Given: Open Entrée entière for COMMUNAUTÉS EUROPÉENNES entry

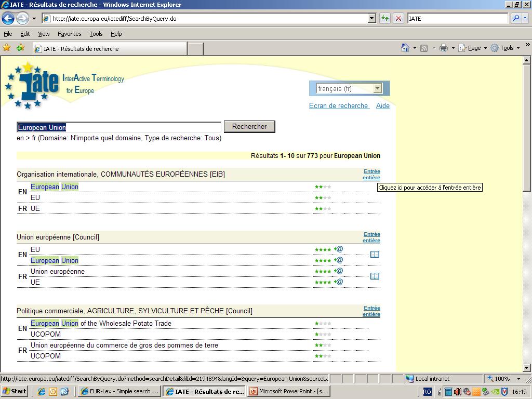Looking at the screenshot, I should [371, 175].
